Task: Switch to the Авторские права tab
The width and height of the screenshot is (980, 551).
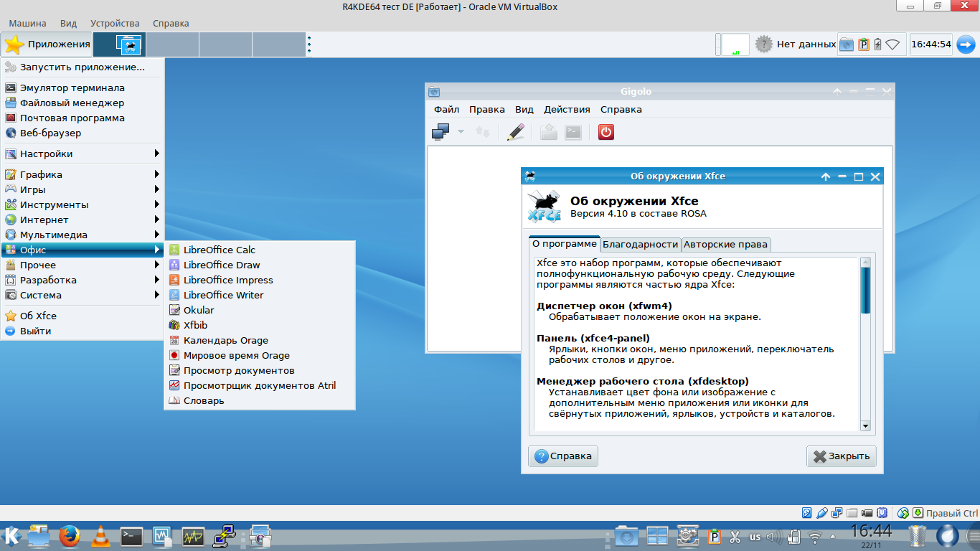Action: [x=726, y=244]
